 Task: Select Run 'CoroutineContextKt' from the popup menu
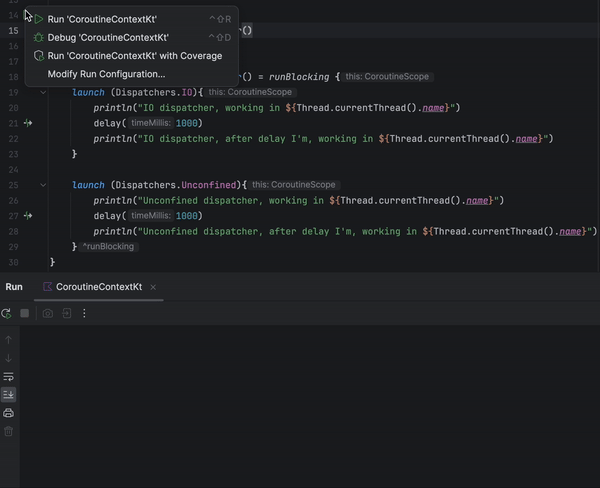102,19
